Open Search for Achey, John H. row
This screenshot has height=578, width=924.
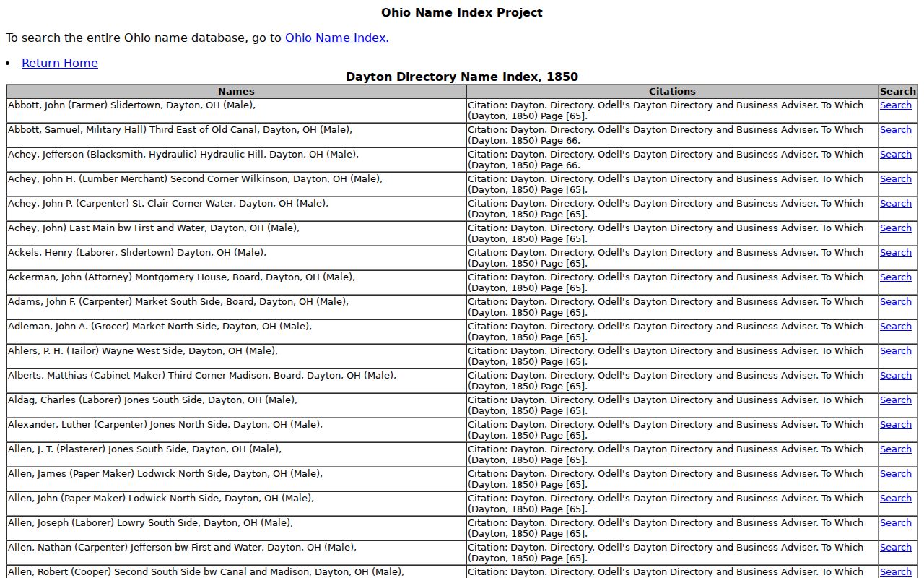(x=896, y=179)
